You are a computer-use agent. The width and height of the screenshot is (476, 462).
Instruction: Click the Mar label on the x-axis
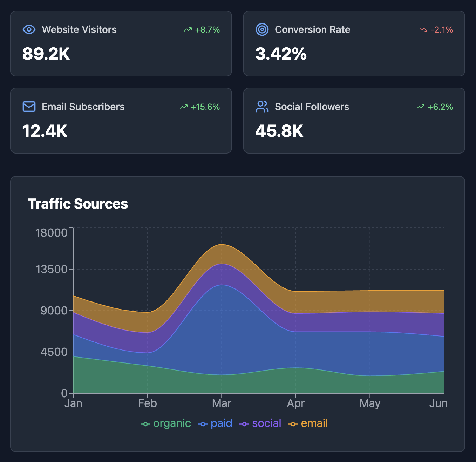point(222,403)
